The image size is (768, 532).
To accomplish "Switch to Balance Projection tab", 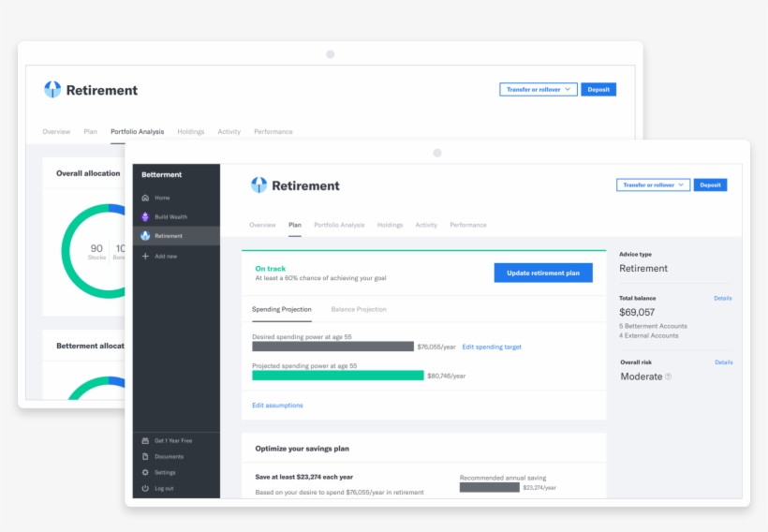I will 359,309.
